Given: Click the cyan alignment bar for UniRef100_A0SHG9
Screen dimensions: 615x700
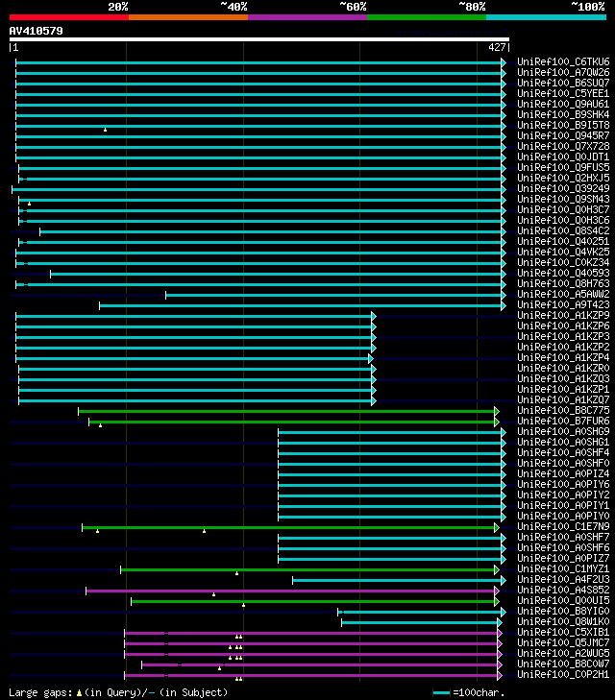Looking at the screenshot, I should point(390,433).
